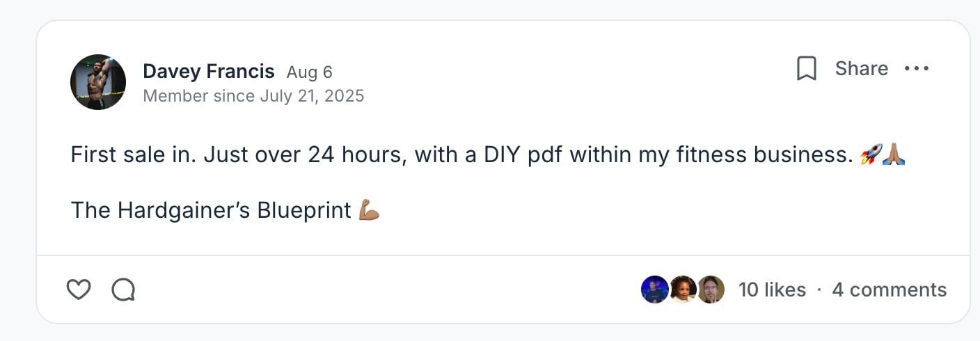
Task: Click the praying hands emoji
Action: coord(894,154)
